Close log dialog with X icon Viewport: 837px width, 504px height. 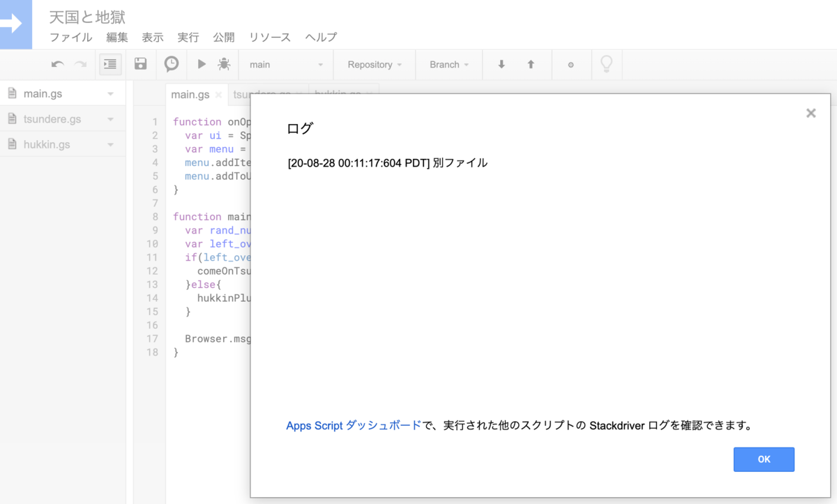(810, 113)
